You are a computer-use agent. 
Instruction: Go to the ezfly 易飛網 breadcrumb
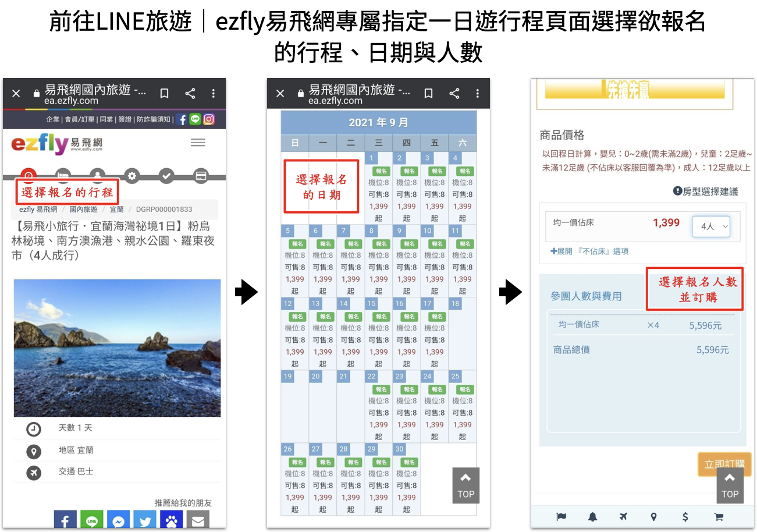coord(38,210)
